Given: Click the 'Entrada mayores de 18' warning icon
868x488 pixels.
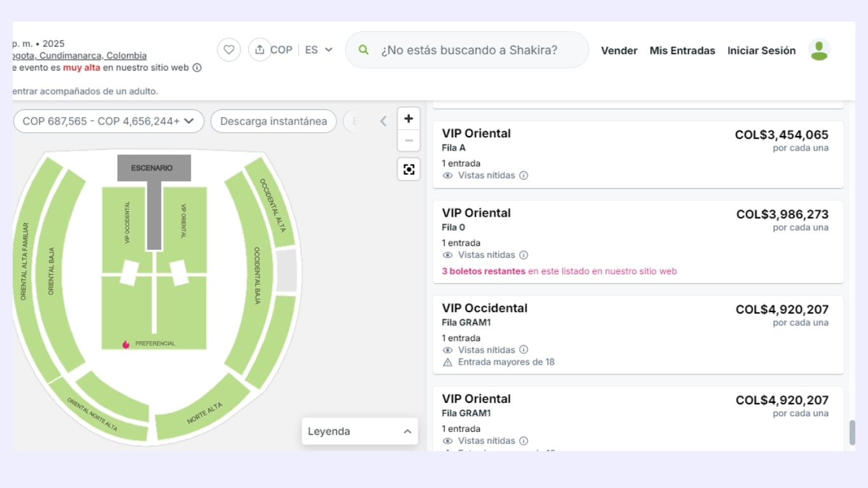Looking at the screenshot, I should tap(447, 362).
